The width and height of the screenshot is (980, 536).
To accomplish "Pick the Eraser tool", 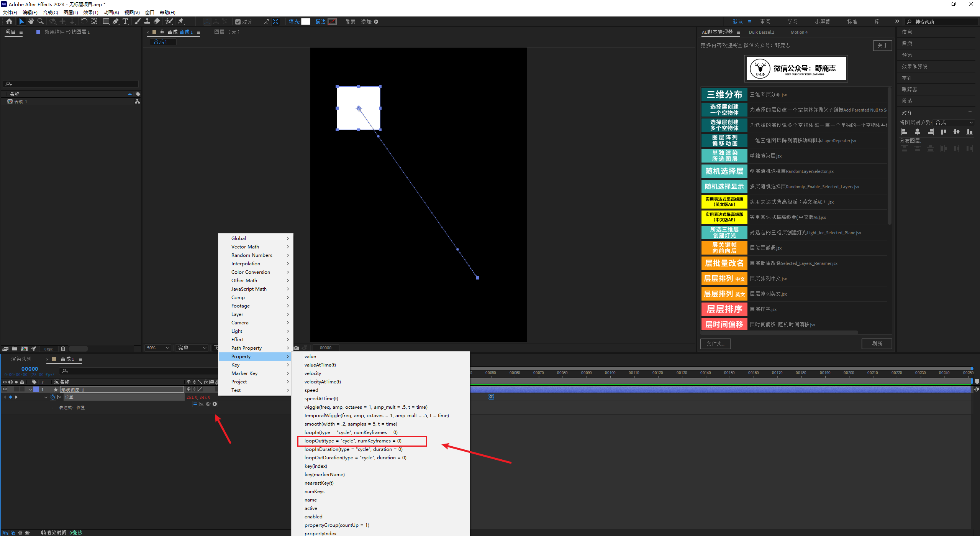I will [x=157, y=21].
